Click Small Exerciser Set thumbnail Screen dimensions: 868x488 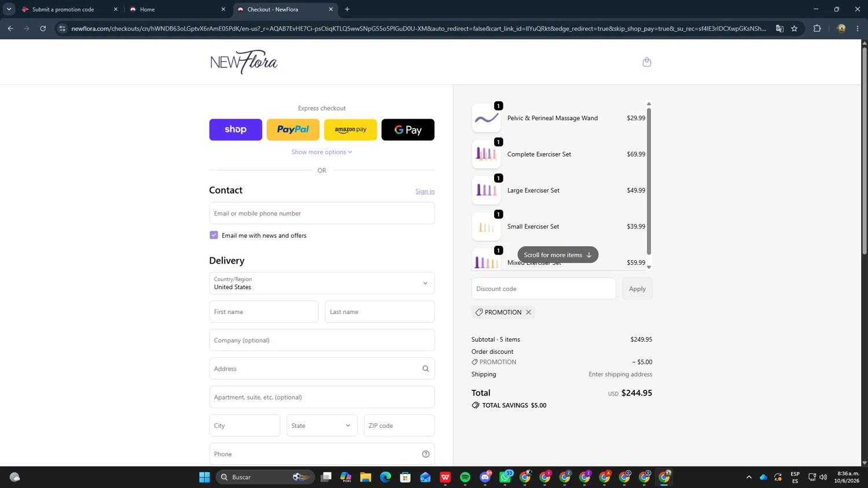click(x=486, y=227)
